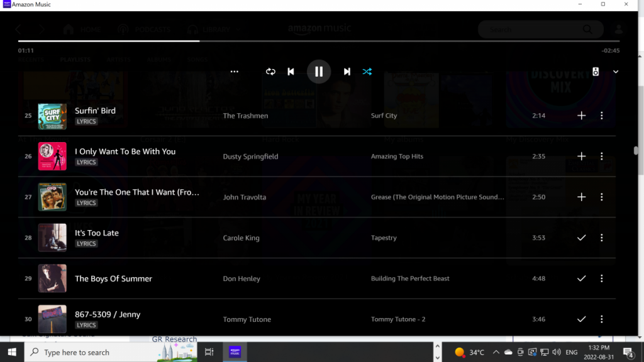Toggle library checkmark for It's Too Late
Image resolution: width=644 pixels, height=362 pixels.
(x=581, y=238)
